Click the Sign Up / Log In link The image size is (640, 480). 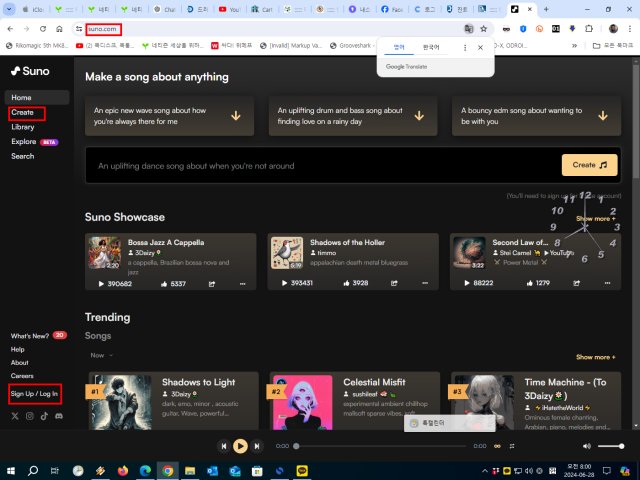(34, 394)
